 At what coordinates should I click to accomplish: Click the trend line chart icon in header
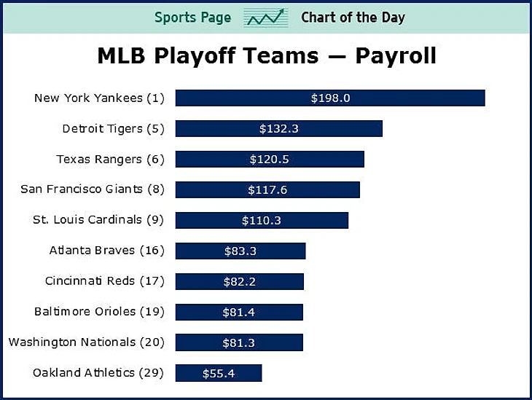coord(266,17)
